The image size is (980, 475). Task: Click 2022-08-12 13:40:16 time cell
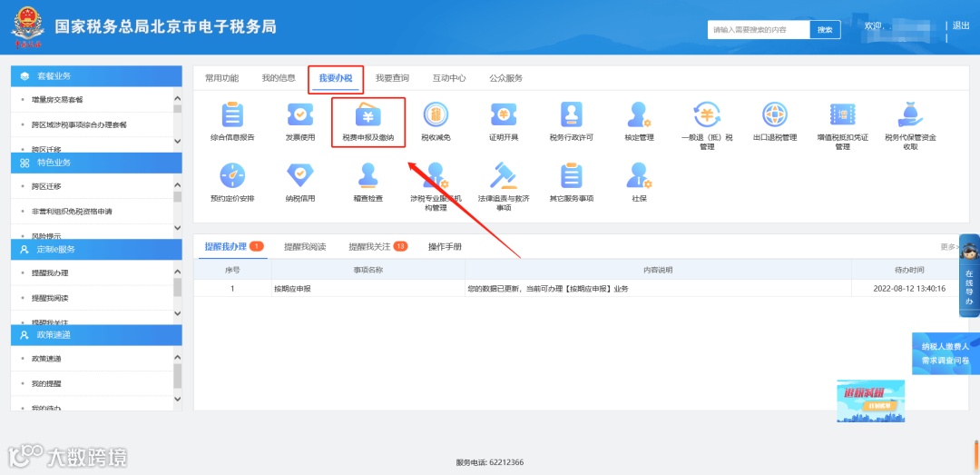909,289
